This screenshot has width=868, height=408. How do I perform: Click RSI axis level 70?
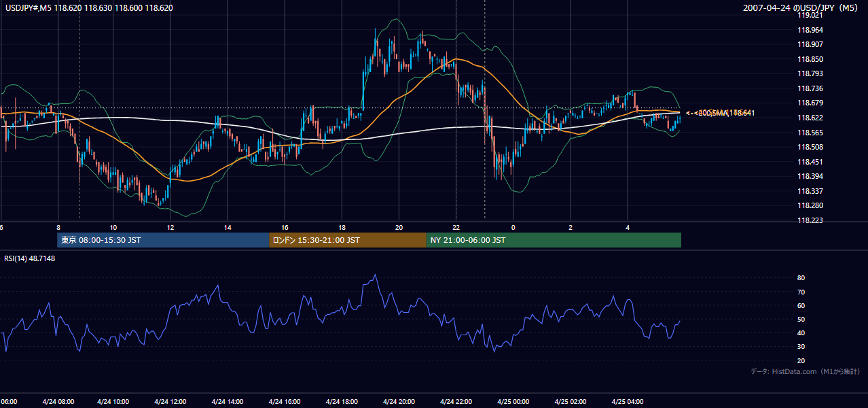801,292
